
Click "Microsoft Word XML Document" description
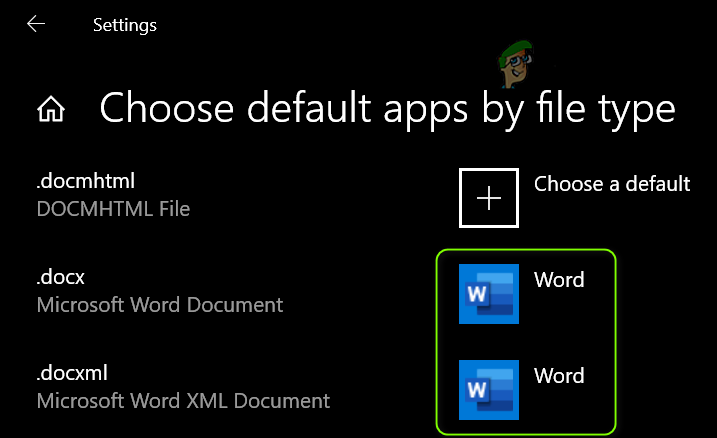click(x=183, y=401)
